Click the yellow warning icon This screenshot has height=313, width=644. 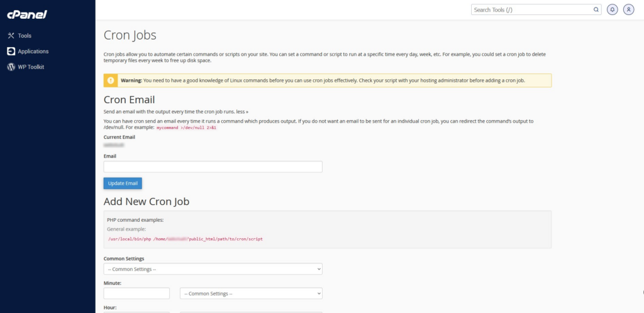[x=111, y=80]
